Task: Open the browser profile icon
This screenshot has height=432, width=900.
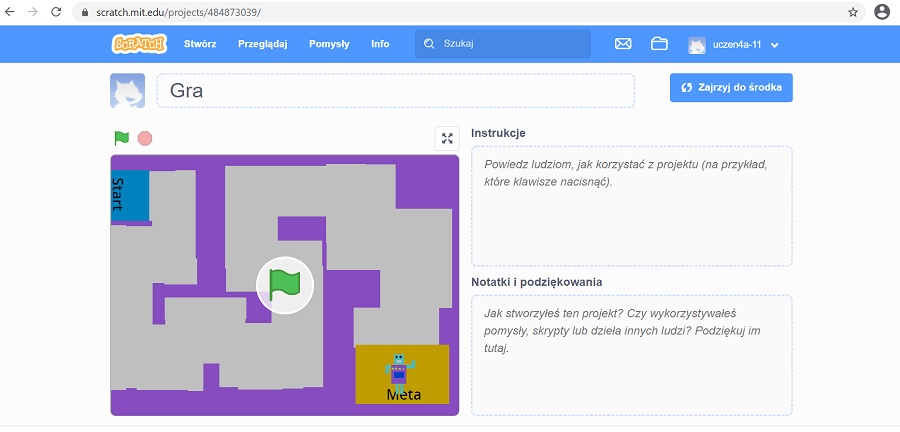Action: pyautogui.click(x=882, y=12)
